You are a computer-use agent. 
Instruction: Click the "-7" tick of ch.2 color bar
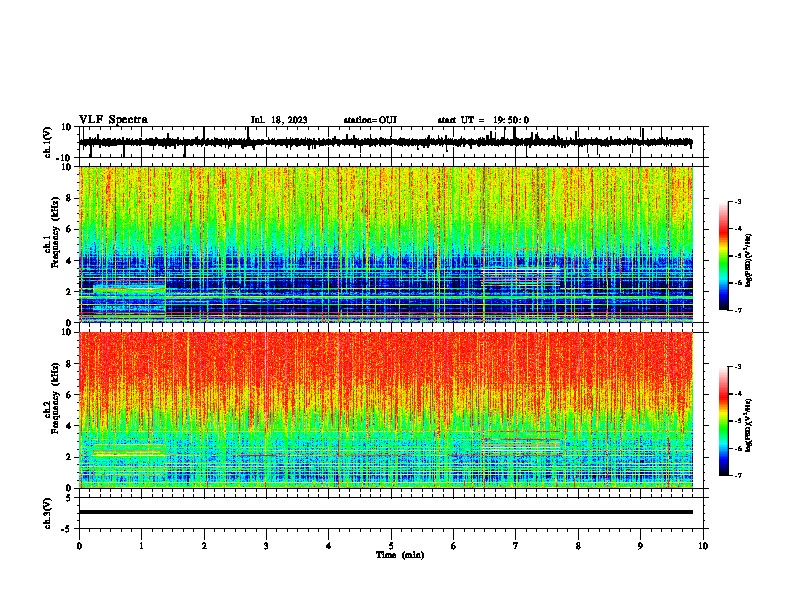coord(737,475)
